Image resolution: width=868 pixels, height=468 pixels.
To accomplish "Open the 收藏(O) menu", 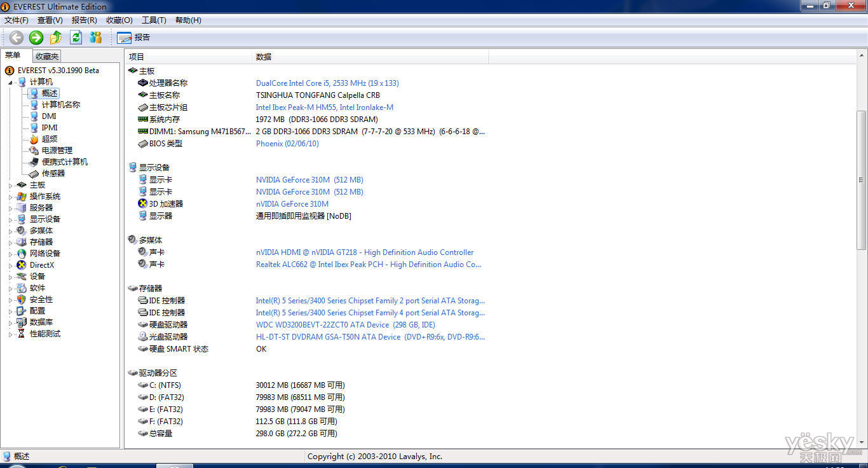I will [119, 20].
